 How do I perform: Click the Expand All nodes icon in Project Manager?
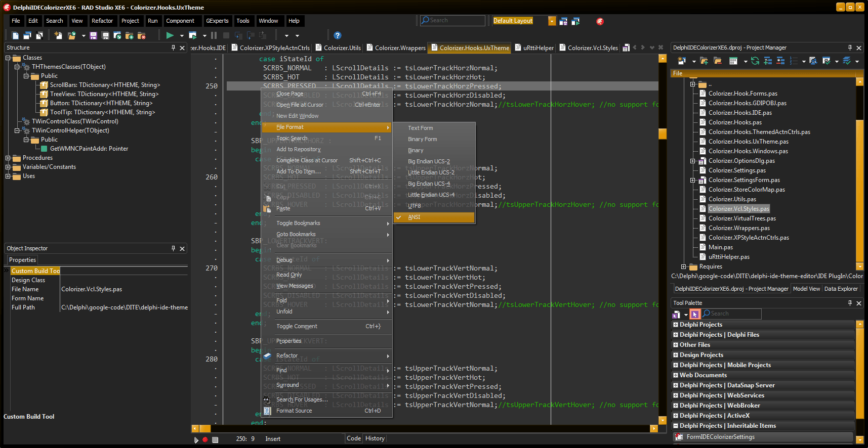768,61
